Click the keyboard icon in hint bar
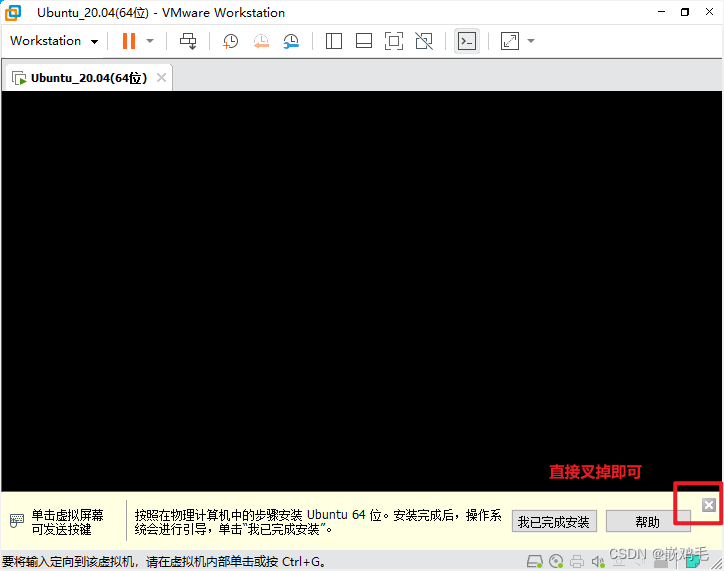Viewport: 724px width, 571px height. tap(17, 521)
